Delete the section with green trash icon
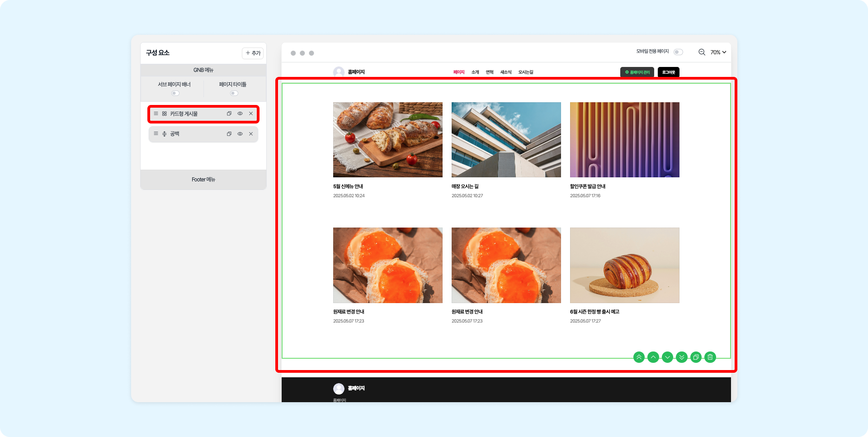 (710, 357)
